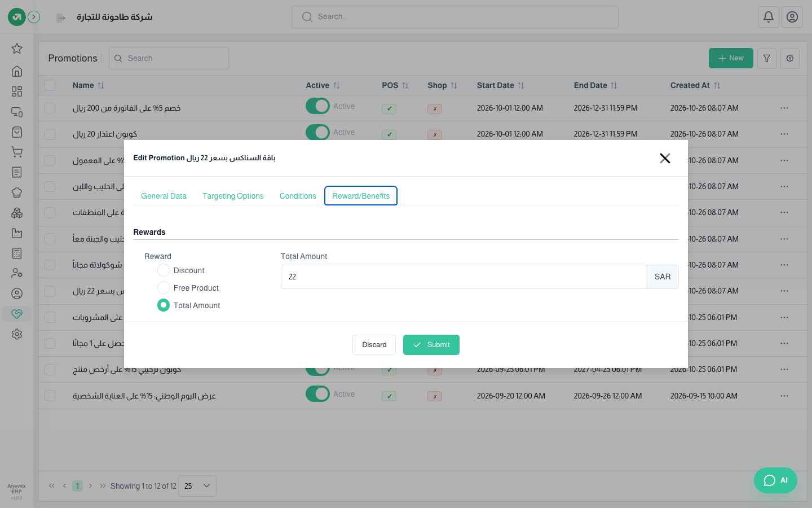This screenshot has height=508, width=812.
Task: Open the invoice document icon in sidebar
Action: coord(17,172)
